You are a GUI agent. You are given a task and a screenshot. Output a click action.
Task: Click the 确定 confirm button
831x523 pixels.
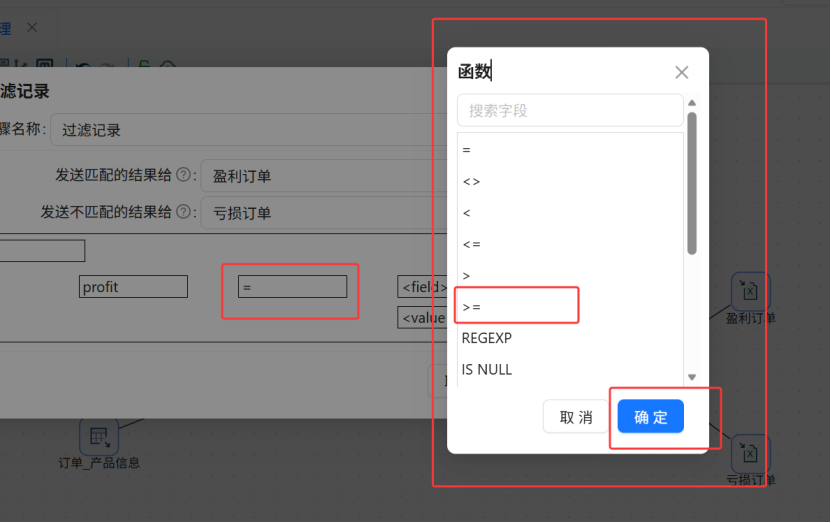(651, 416)
